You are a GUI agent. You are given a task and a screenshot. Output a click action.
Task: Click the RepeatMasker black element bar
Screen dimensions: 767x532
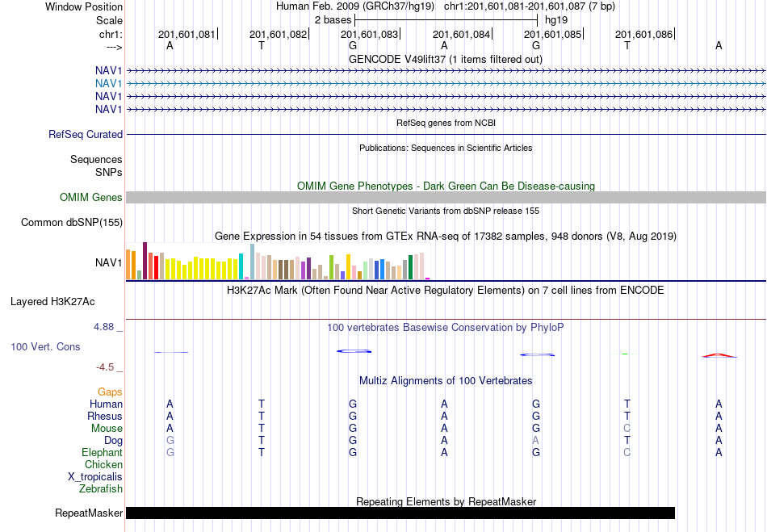[400, 513]
